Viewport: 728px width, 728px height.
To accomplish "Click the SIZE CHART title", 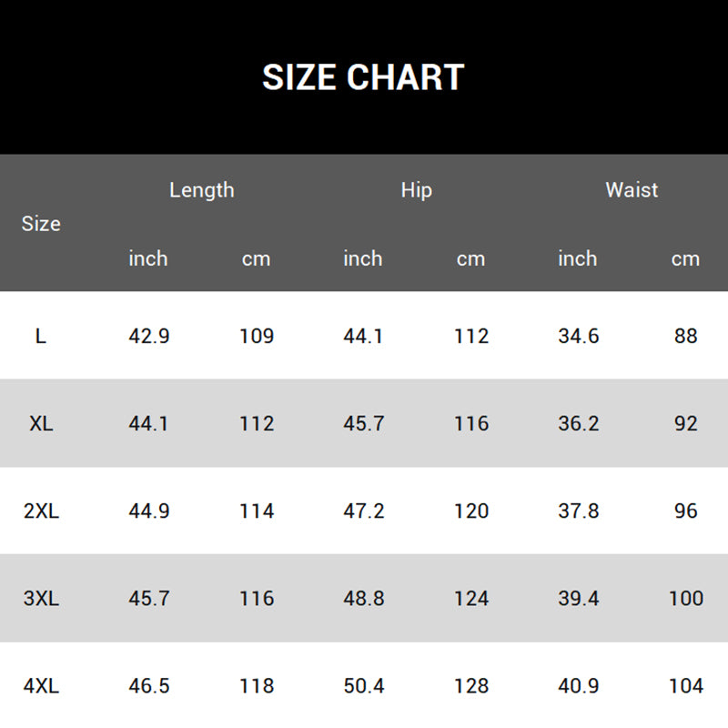I will tap(363, 77).
